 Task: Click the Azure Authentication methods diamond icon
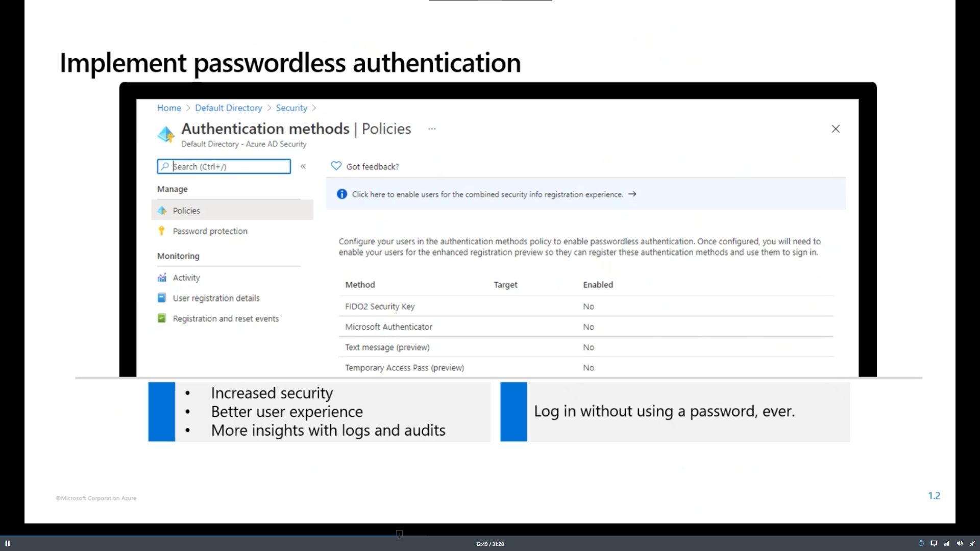click(x=166, y=134)
